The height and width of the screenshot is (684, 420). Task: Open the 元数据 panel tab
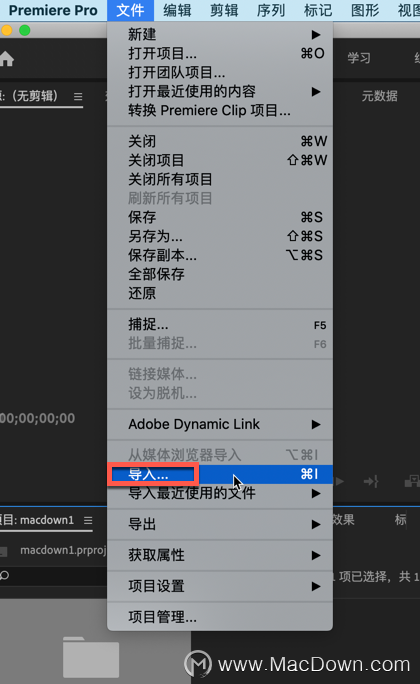(379, 96)
